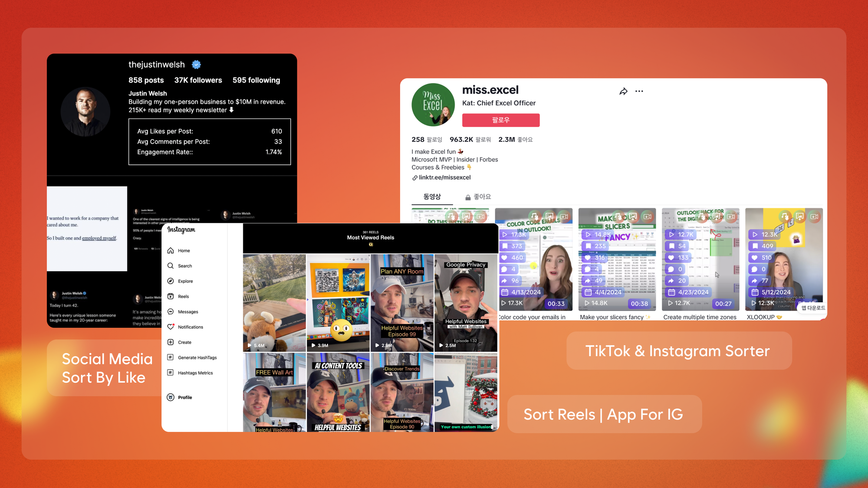The height and width of the screenshot is (488, 868).
Task: Open the Explore compass icon
Action: pyautogui.click(x=171, y=281)
